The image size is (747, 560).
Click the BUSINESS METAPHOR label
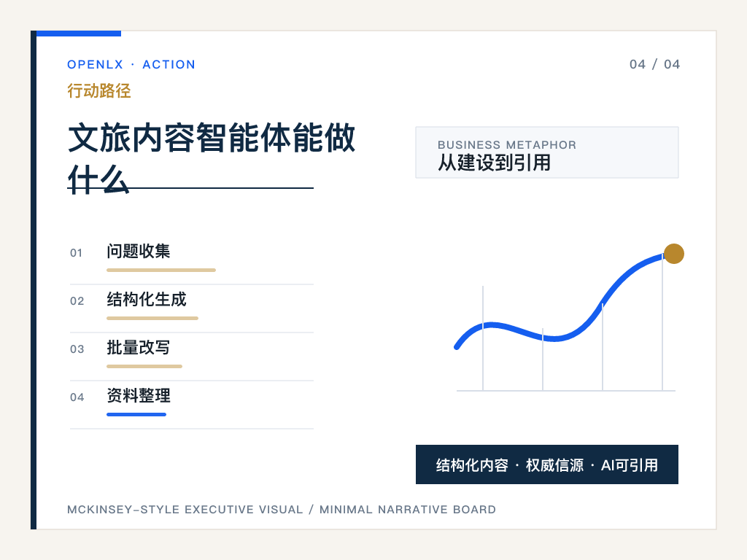coord(507,145)
